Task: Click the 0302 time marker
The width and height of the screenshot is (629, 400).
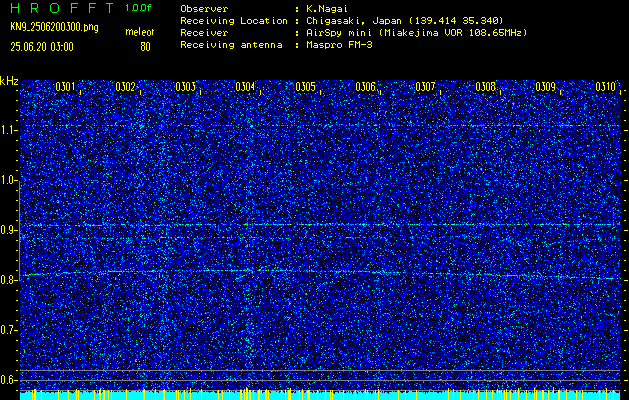Action: (125, 87)
